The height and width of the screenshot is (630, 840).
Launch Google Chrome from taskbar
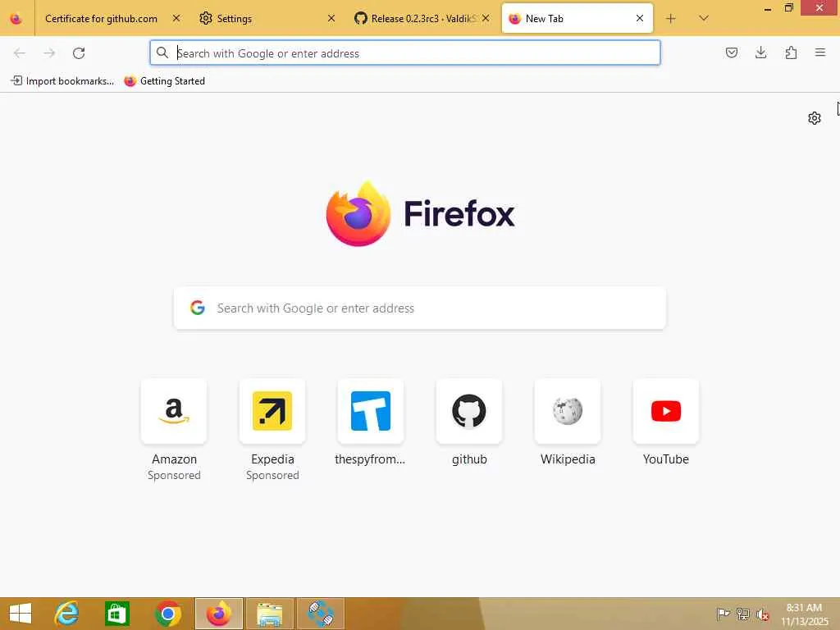pos(167,614)
